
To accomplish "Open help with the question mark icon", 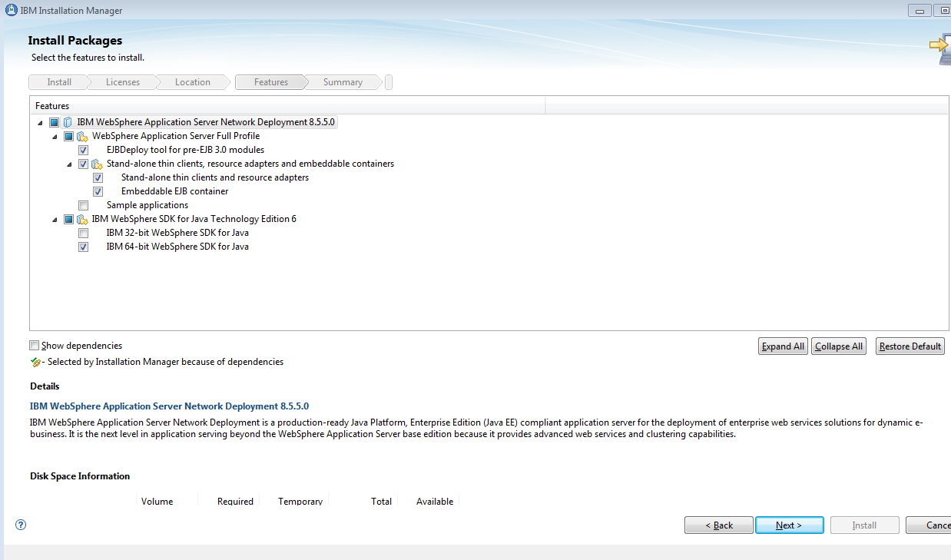I will coord(21,525).
